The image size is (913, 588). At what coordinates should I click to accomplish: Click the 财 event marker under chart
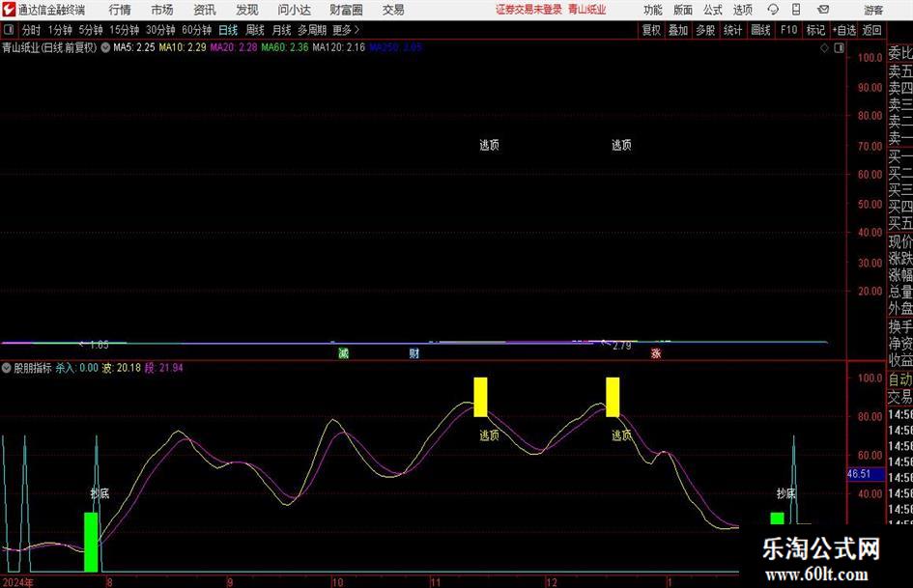[x=414, y=352]
